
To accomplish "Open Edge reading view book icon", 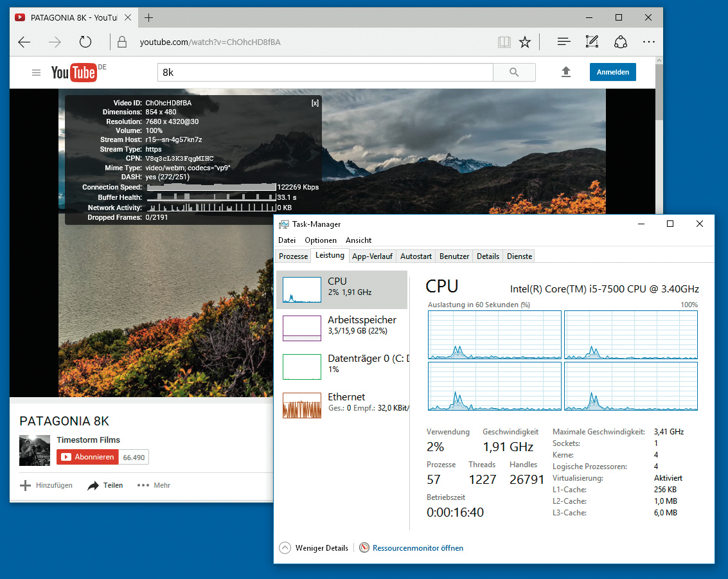I will pyautogui.click(x=504, y=42).
